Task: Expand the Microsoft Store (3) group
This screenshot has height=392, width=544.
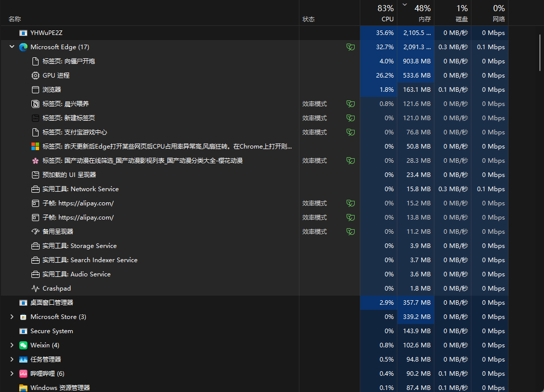Action: click(12, 317)
